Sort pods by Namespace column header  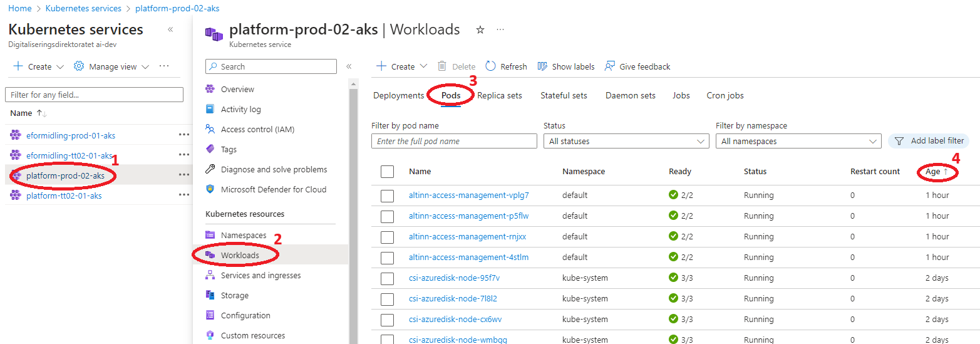[x=583, y=171]
